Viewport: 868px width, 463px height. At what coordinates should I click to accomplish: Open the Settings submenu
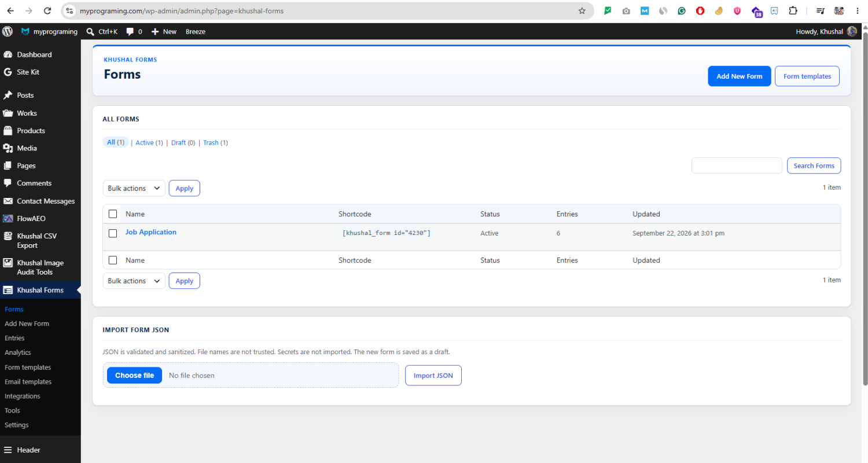(x=17, y=425)
